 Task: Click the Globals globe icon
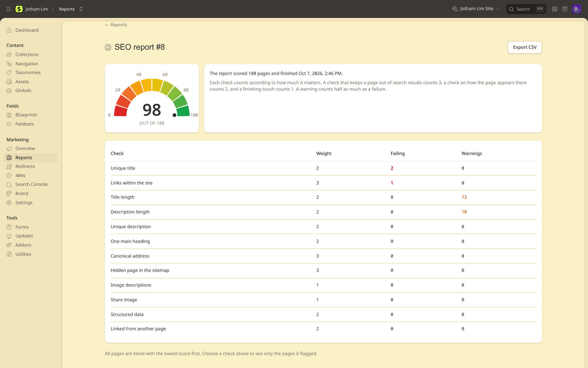[9, 91]
